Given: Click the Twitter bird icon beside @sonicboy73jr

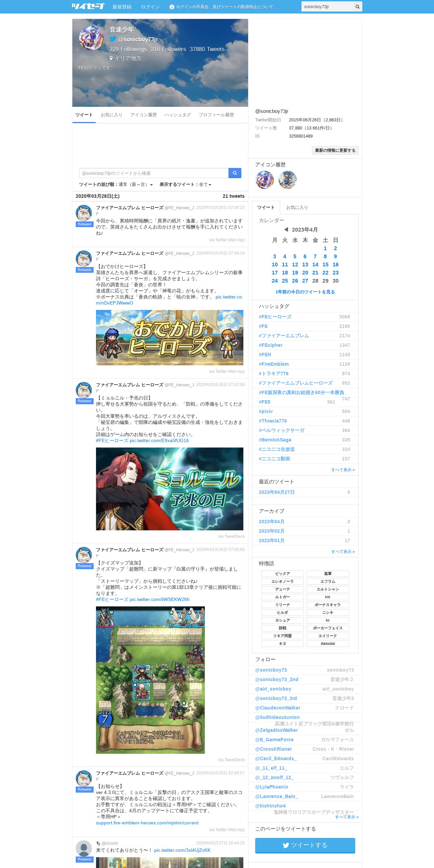Looking at the screenshot, I should point(113,39).
